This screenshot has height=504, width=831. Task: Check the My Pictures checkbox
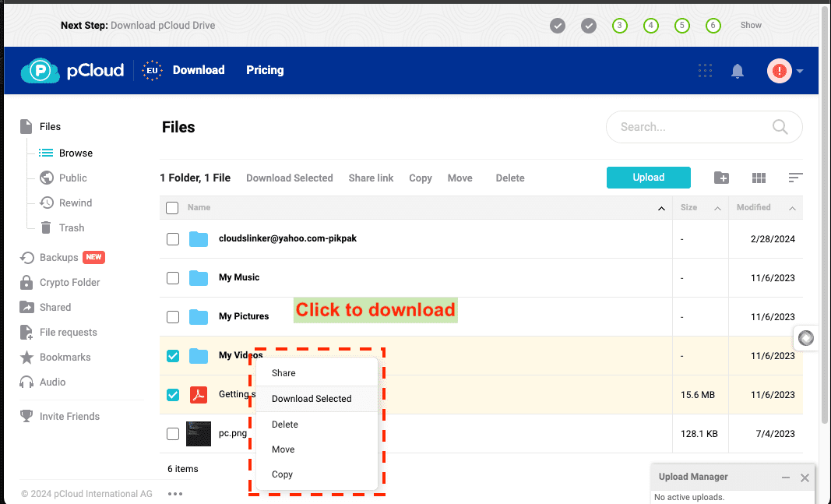pyautogui.click(x=173, y=317)
